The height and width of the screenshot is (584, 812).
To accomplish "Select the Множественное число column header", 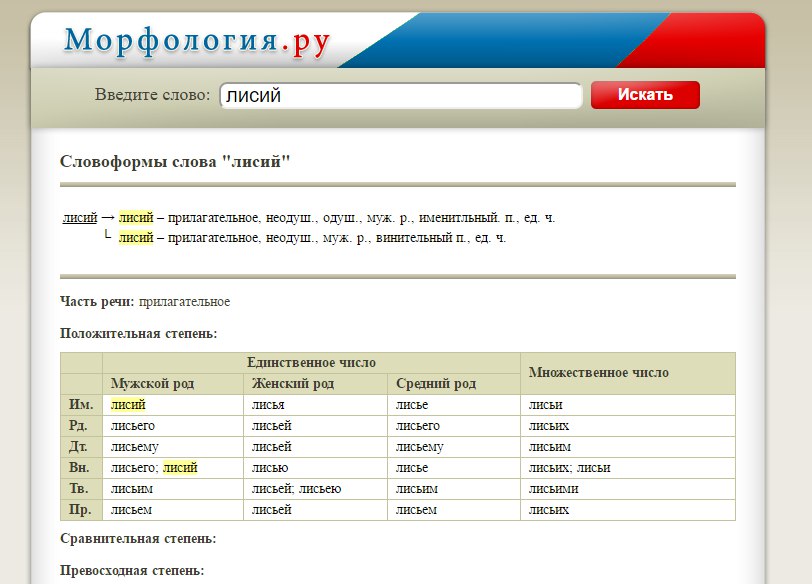I will click(x=598, y=372).
